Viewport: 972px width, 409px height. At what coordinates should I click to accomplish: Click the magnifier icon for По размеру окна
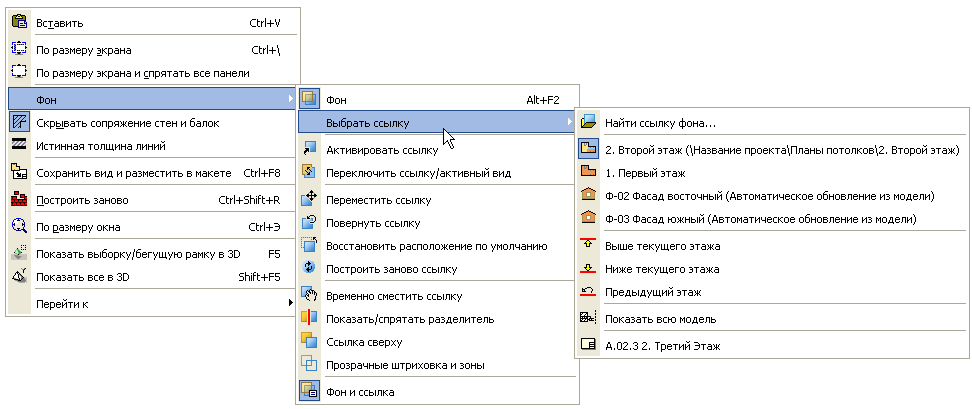(20, 227)
